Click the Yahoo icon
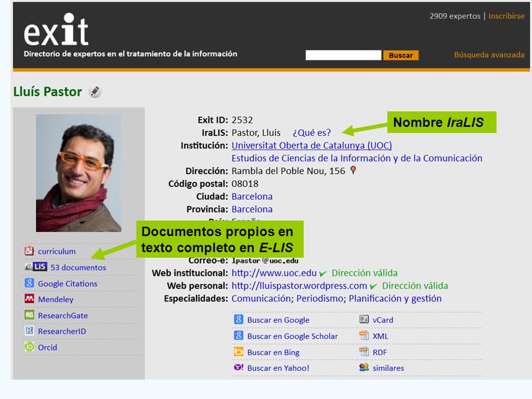Viewport: 532px width, 399px height. 238,367
